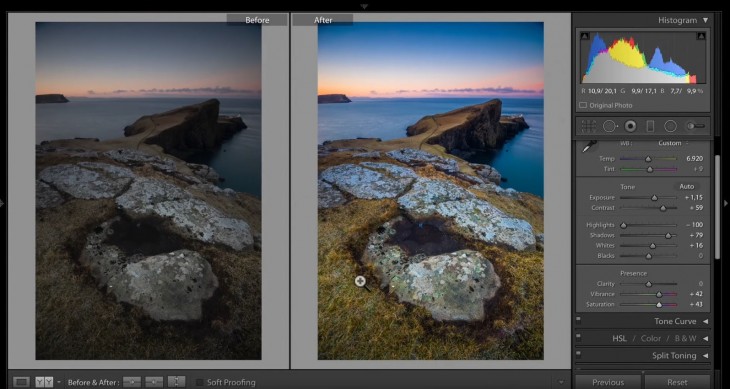Image resolution: width=730 pixels, height=389 pixels.
Task: Expand the Tone Curve panel
Action: tap(705, 322)
